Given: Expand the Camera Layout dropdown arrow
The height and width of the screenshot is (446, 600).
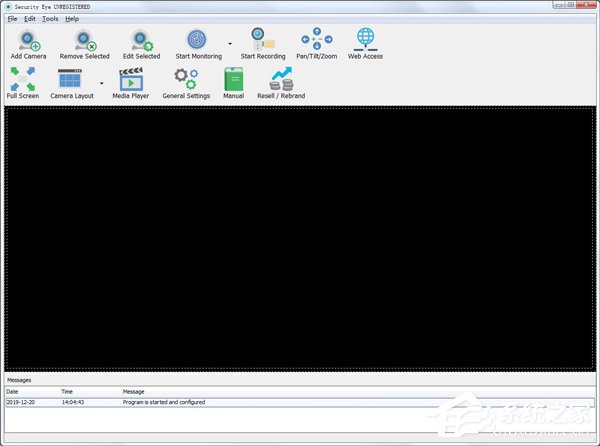Looking at the screenshot, I should (101, 84).
